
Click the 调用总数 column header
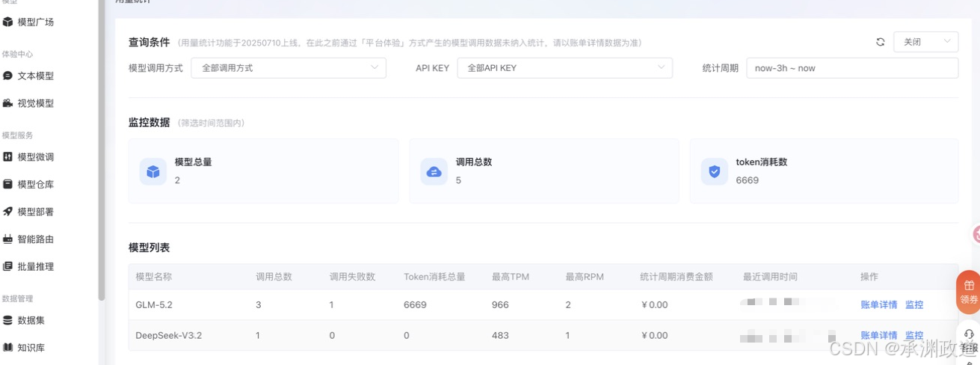coord(274,277)
